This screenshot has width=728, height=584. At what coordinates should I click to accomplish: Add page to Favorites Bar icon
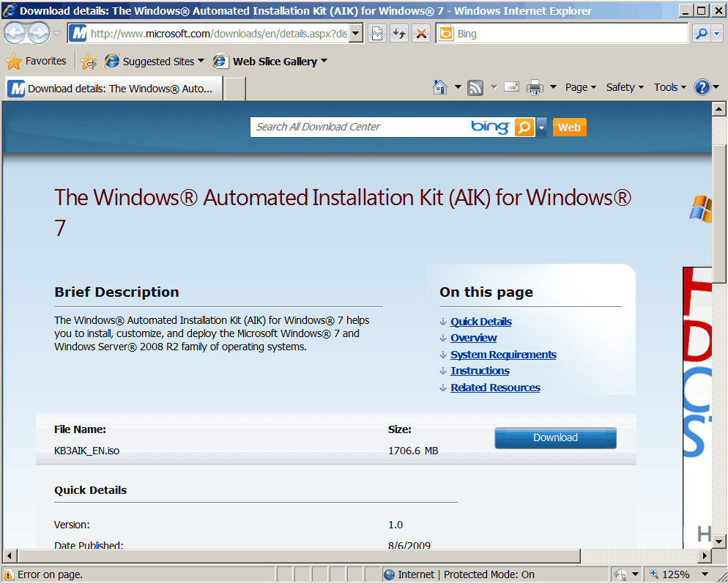coord(88,62)
